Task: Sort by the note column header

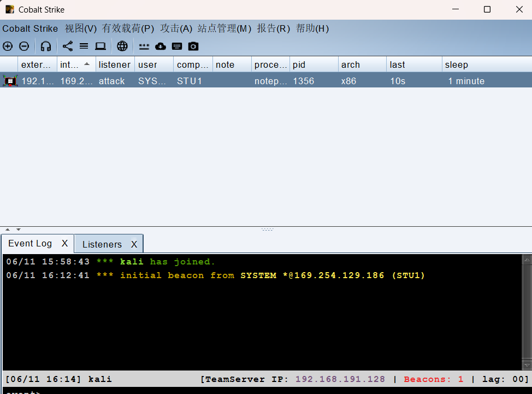Action: coord(232,64)
